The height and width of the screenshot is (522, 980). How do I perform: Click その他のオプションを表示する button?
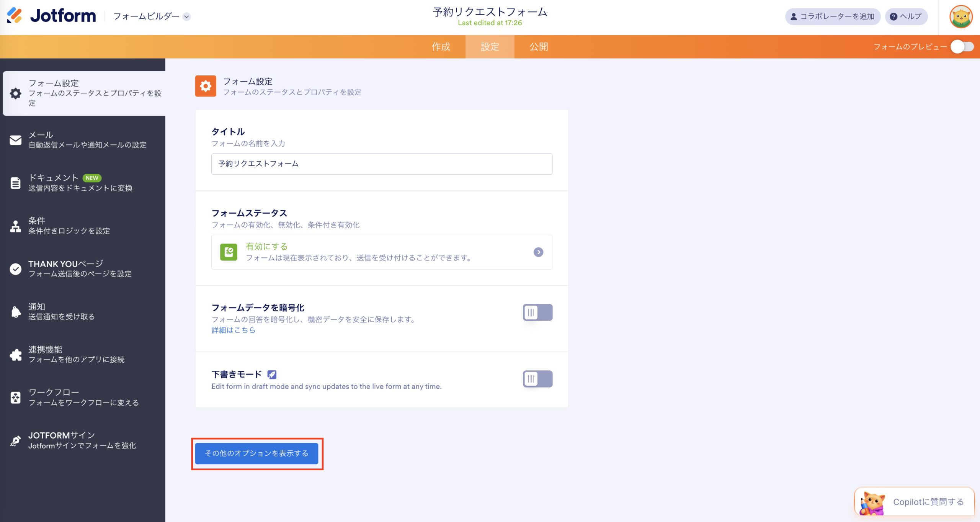(x=256, y=453)
